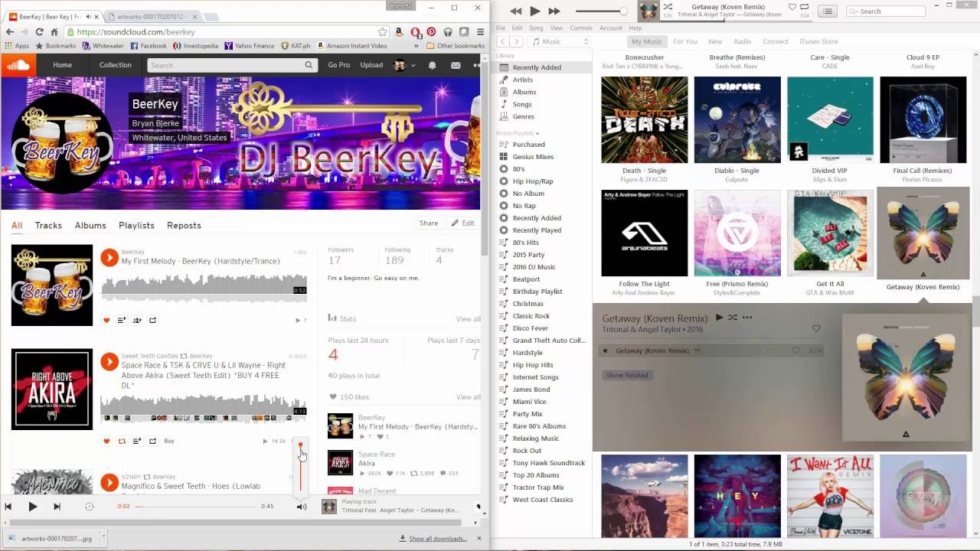Screen dimensions: 980x551
Task: Repost the Right Above Akira track
Action: [122, 441]
